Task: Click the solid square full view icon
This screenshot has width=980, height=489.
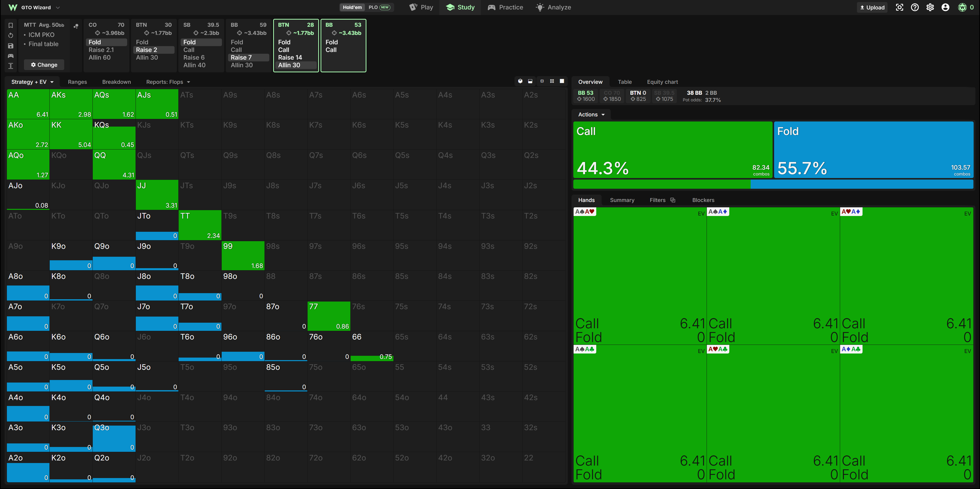Action: click(x=562, y=81)
